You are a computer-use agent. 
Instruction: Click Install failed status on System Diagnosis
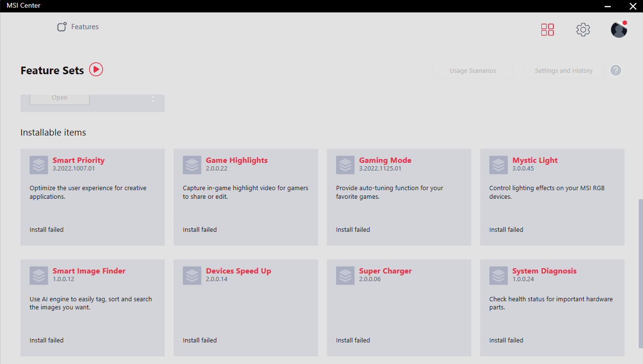point(506,341)
